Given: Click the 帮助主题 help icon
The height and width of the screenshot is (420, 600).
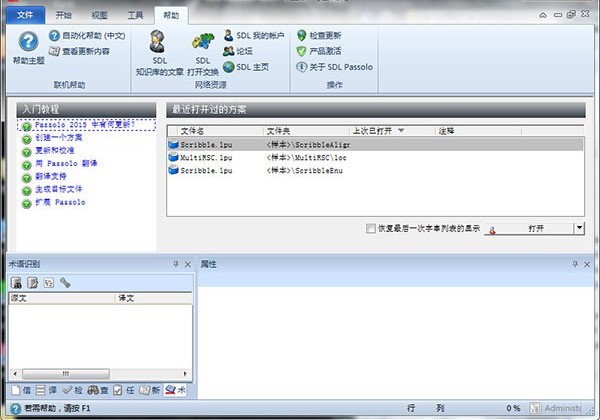Looking at the screenshot, I should (x=27, y=42).
